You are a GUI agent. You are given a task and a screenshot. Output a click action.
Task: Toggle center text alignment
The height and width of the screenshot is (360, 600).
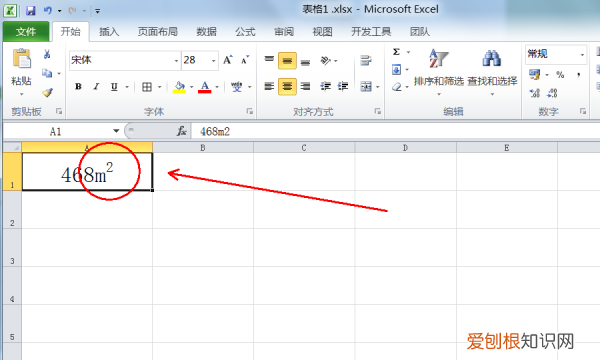(x=287, y=86)
